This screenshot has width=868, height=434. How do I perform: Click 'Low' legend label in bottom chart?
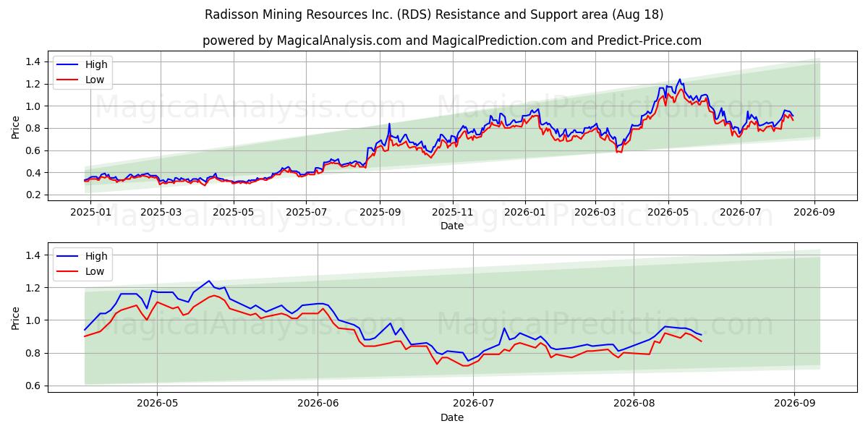pos(95,271)
